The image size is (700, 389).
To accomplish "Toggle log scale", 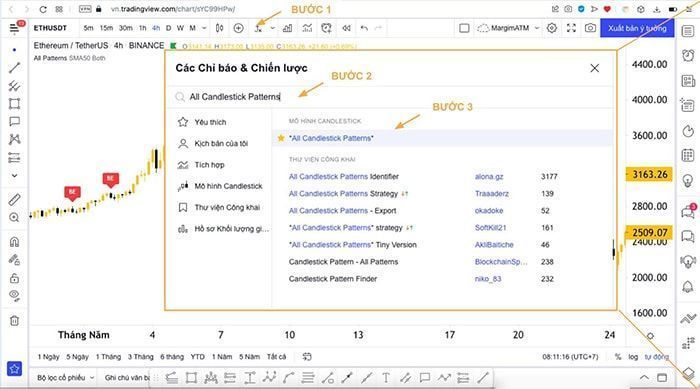I will [633, 357].
